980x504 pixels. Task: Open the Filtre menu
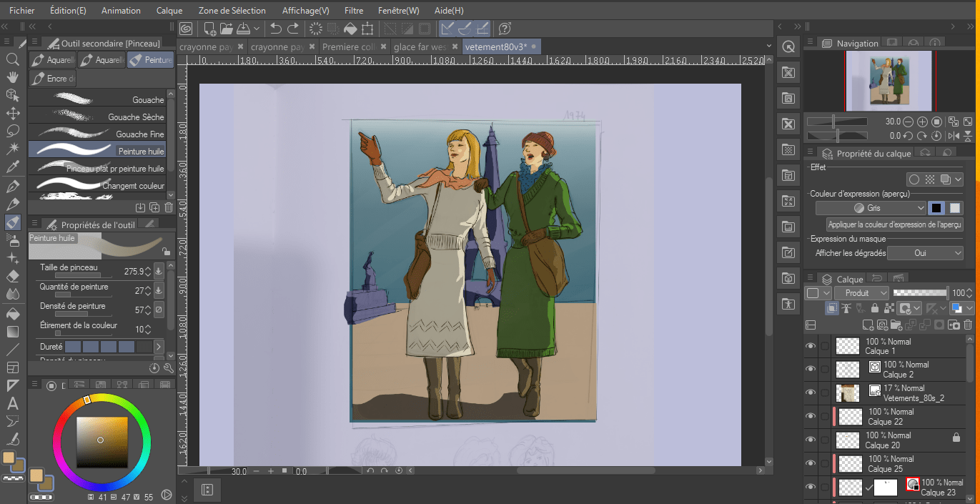pyautogui.click(x=353, y=11)
